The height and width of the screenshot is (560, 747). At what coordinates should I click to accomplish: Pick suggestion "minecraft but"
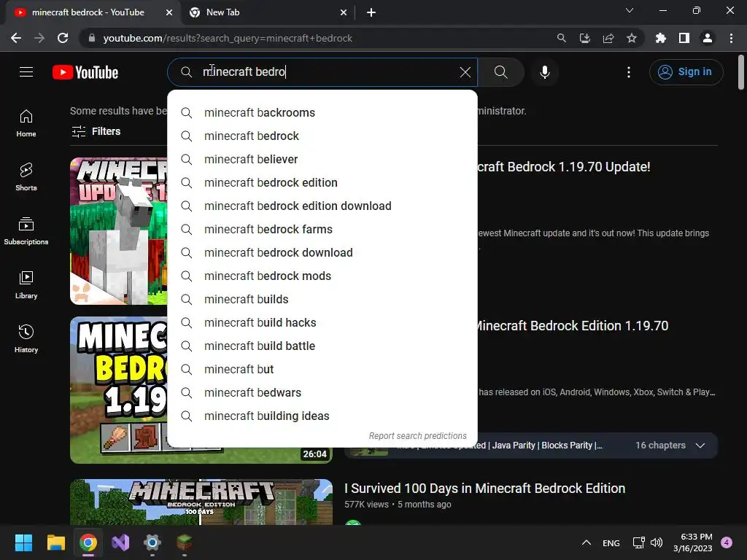(x=322, y=370)
